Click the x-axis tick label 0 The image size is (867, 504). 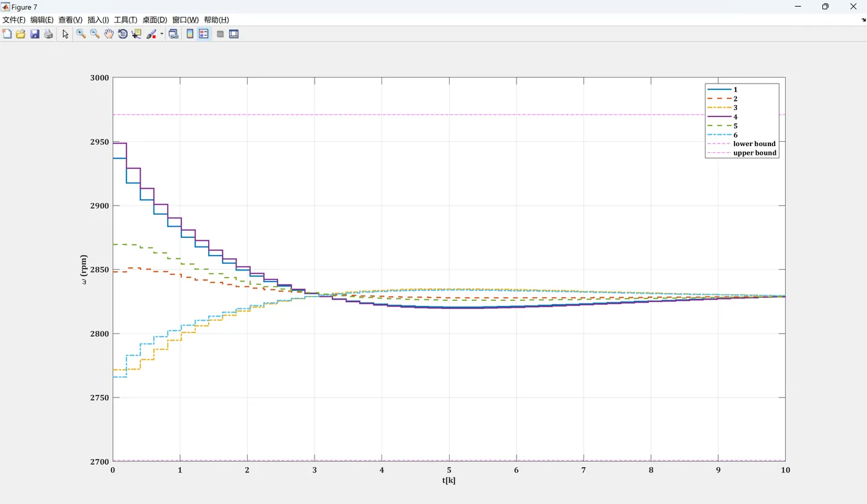click(113, 470)
